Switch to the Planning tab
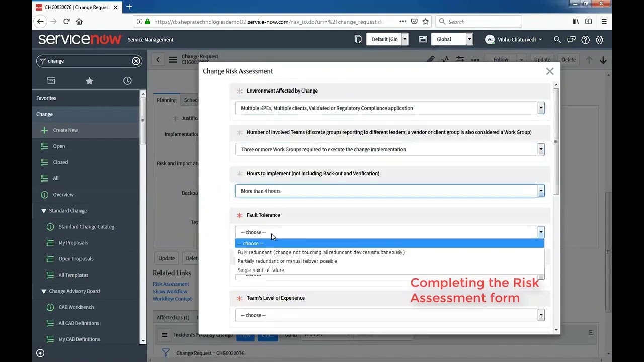 click(167, 100)
